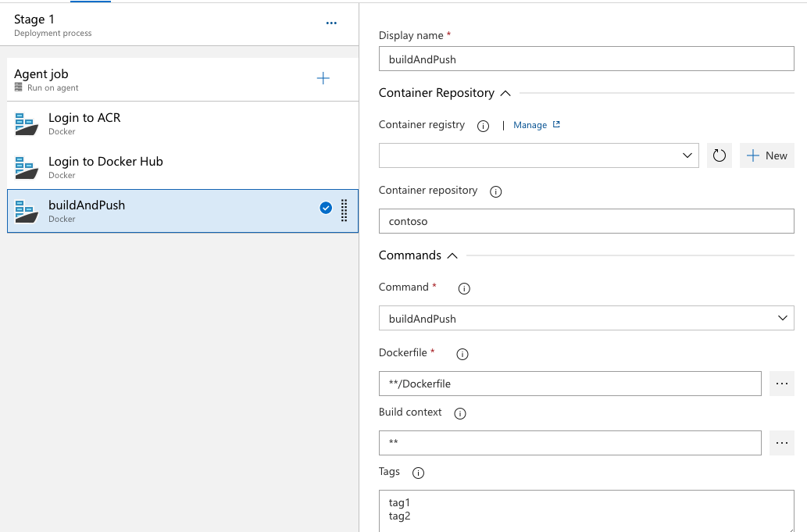Viewport: 807px width, 532px height.
Task: Refresh the Container registry list
Action: coord(720,155)
